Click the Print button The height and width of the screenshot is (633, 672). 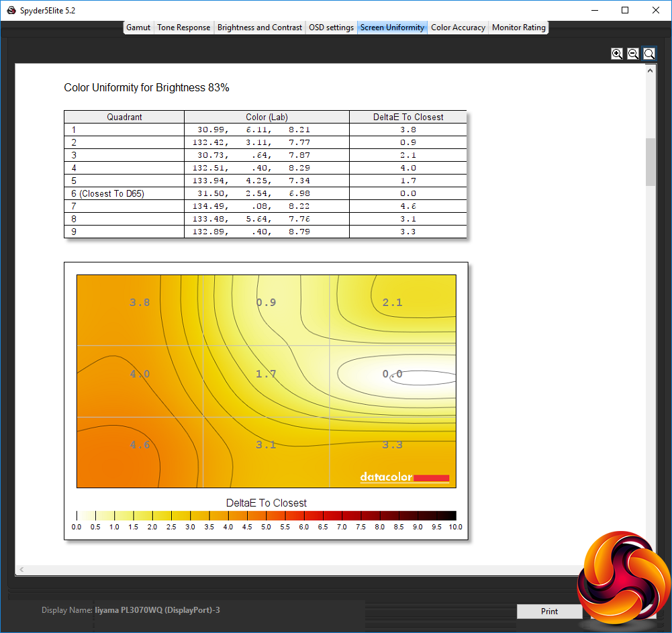[x=549, y=611]
